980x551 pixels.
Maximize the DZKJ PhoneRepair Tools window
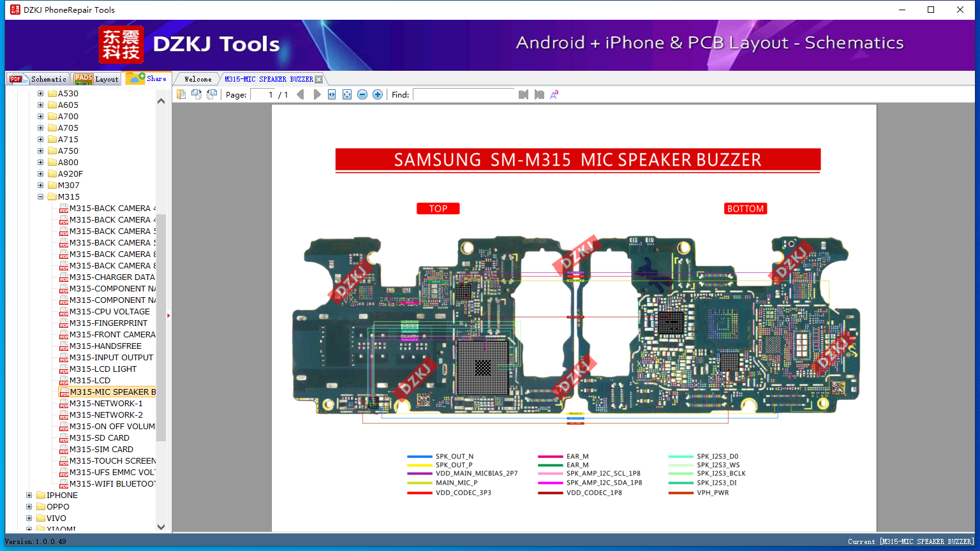tap(931, 10)
